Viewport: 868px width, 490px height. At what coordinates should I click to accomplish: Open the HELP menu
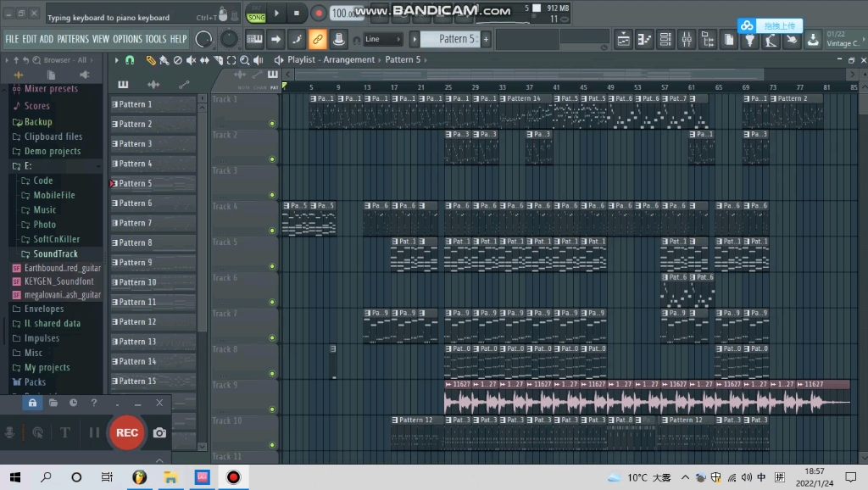[x=178, y=39]
